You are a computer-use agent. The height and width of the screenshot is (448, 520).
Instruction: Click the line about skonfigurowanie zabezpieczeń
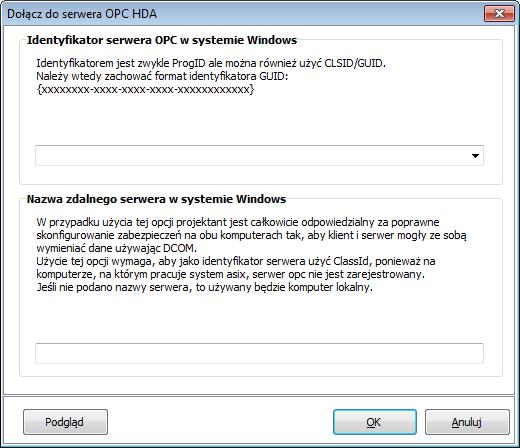coord(251,235)
